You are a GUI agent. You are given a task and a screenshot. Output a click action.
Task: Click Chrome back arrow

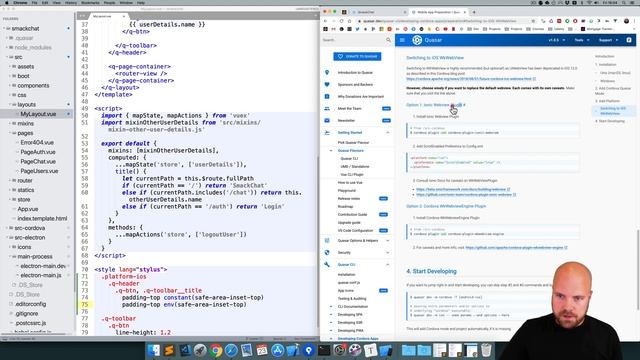[325, 21]
